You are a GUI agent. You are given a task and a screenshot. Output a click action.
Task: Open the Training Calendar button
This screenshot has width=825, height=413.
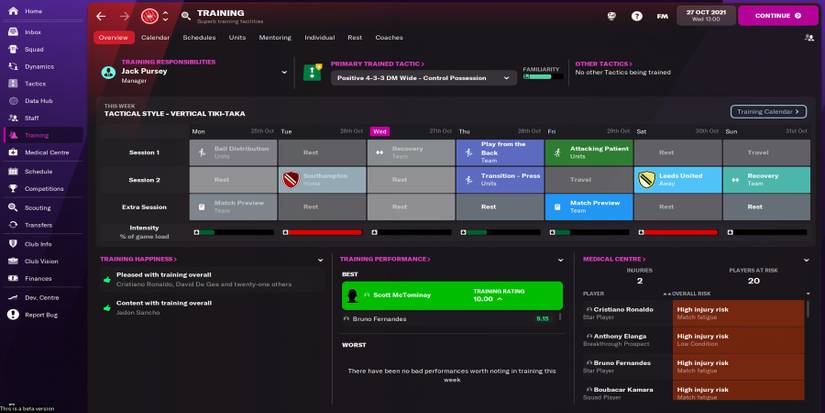coord(768,112)
